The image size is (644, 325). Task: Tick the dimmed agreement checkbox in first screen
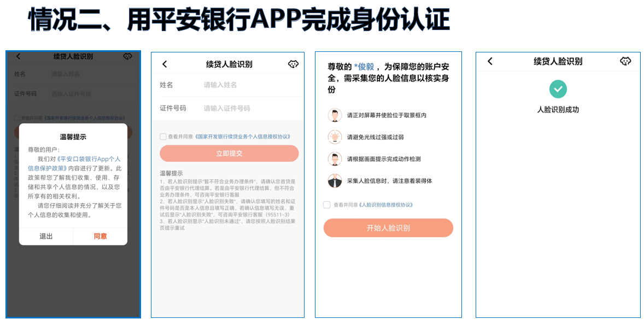coord(17,118)
